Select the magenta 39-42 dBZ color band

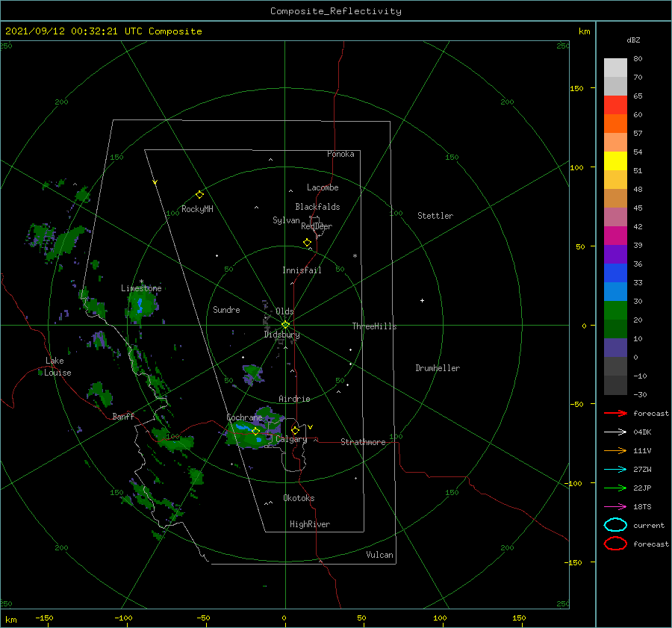[x=615, y=236]
